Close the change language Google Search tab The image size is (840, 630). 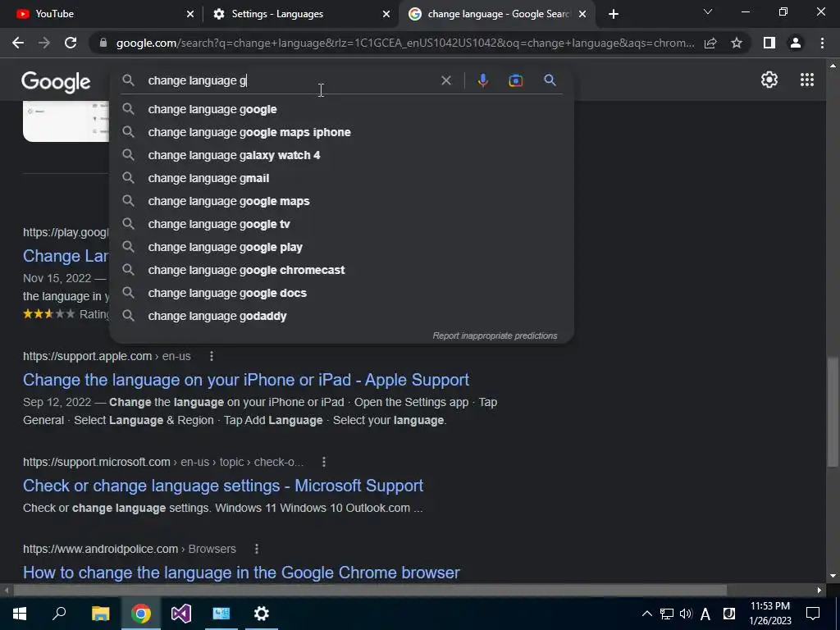(x=582, y=14)
